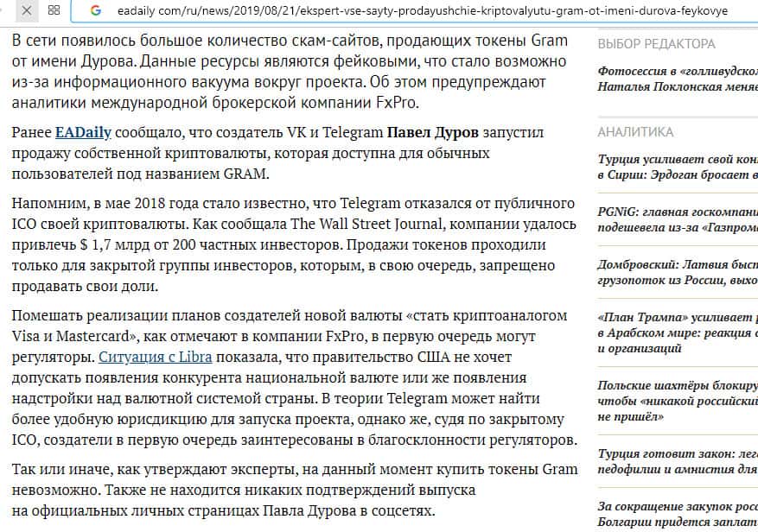Click the 'ВЫБОР РЕДАКТОРА' section heading
The height and width of the screenshot is (532, 758).
pos(657,44)
